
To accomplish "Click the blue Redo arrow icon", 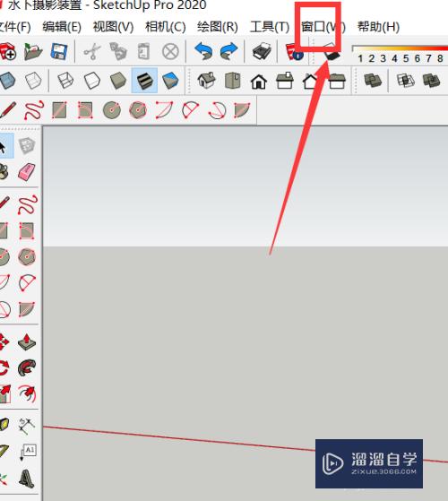I will [229, 51].
